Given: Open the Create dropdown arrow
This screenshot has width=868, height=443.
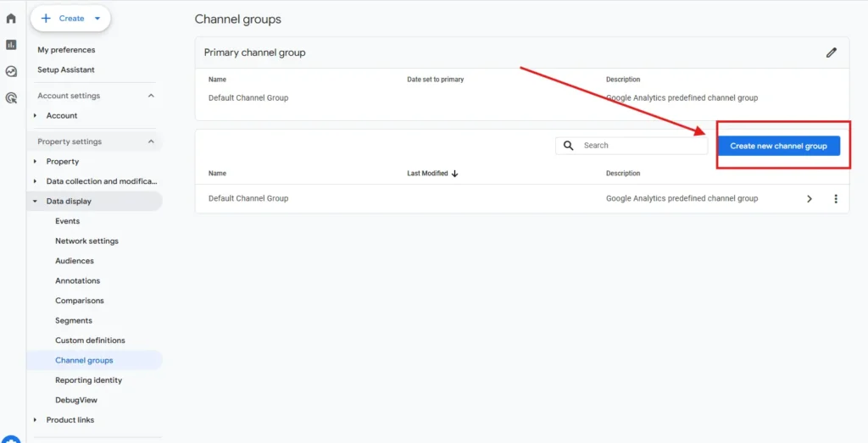Looking at the screenshot, I should [x=97, y=19].
